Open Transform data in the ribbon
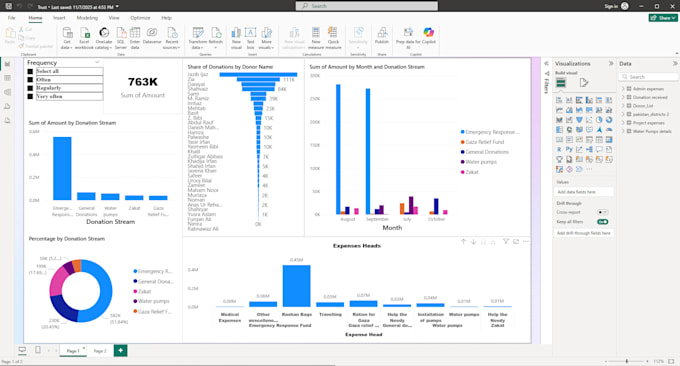This screenshot has width=680, height=366. [198, 38]
